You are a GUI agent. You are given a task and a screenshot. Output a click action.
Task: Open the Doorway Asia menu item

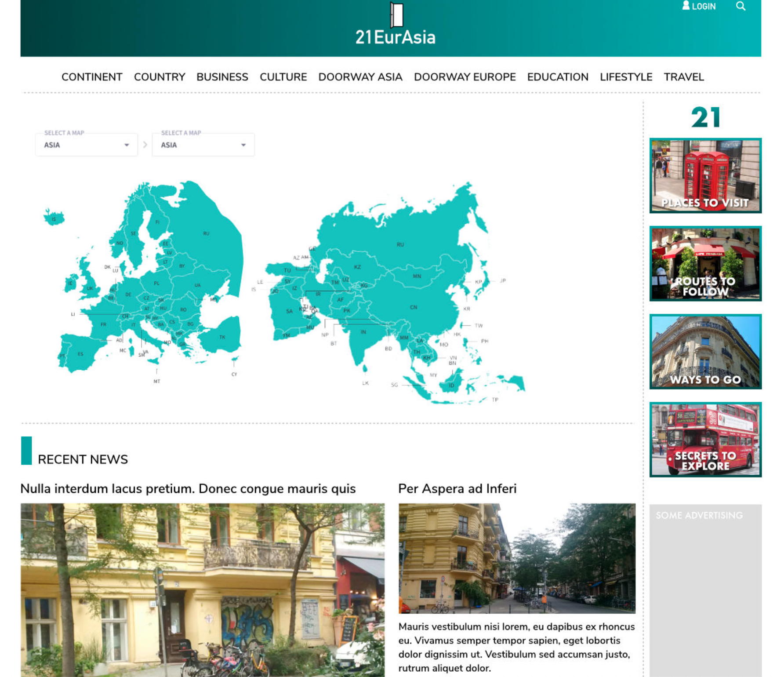[360, 77]
